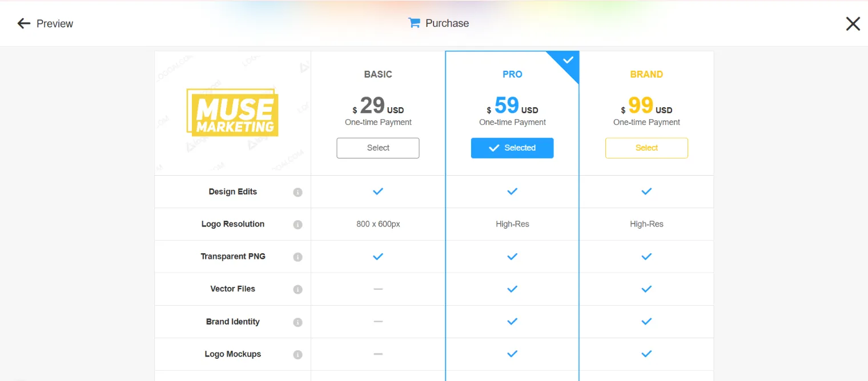This screenshot has width=868, height=381.
Task: Click Pro checkmark for Brand Identity
Action: pyautogui.click(x=512, y=322)
